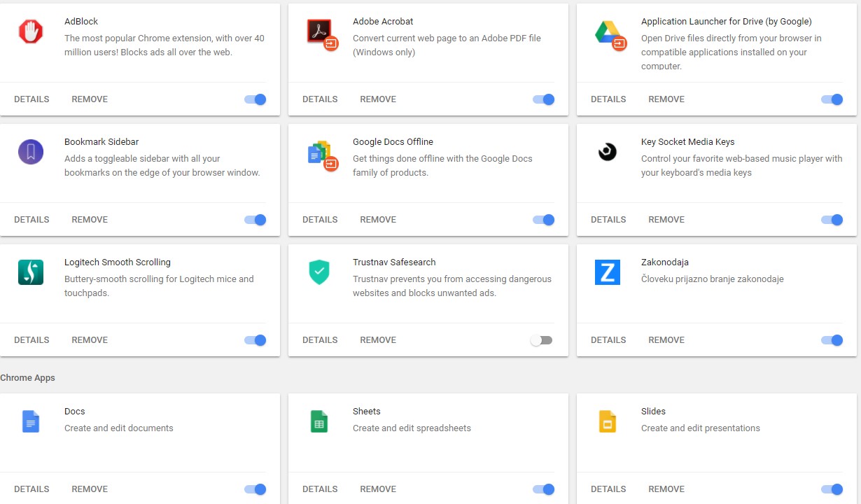Viewport: 861px width, 504px height.
Task: Click 'Create and edit spreadsheets' description
Action: point(412,428)
